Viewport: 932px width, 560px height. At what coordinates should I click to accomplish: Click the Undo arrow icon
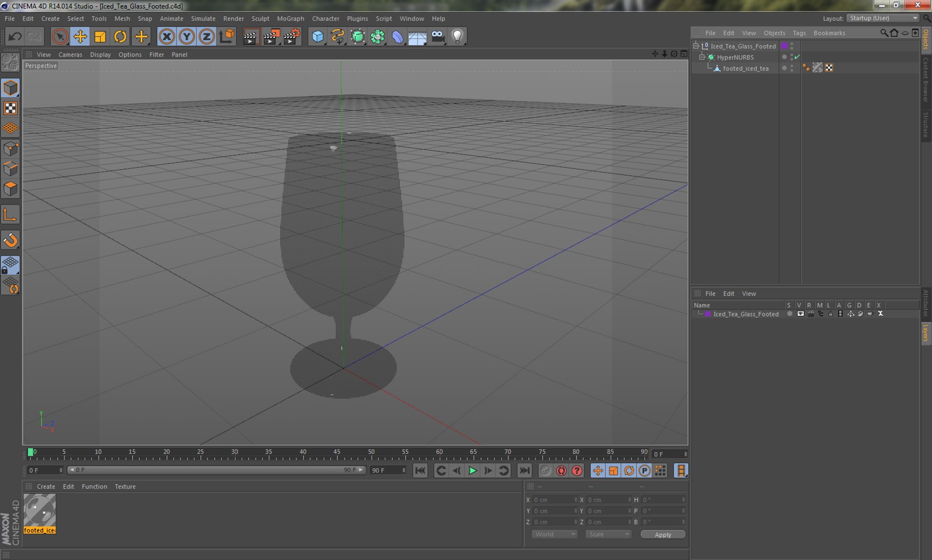tap(15, 36)
